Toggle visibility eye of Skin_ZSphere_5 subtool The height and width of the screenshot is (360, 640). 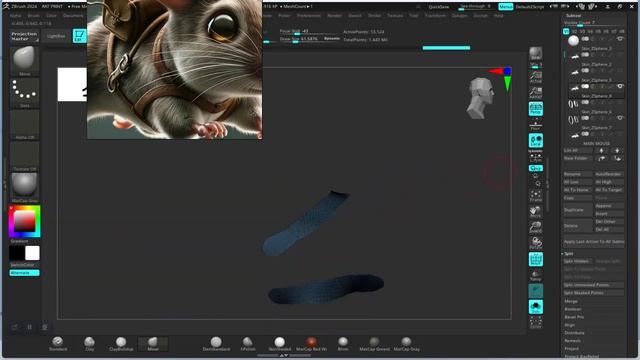click(620, 86)
